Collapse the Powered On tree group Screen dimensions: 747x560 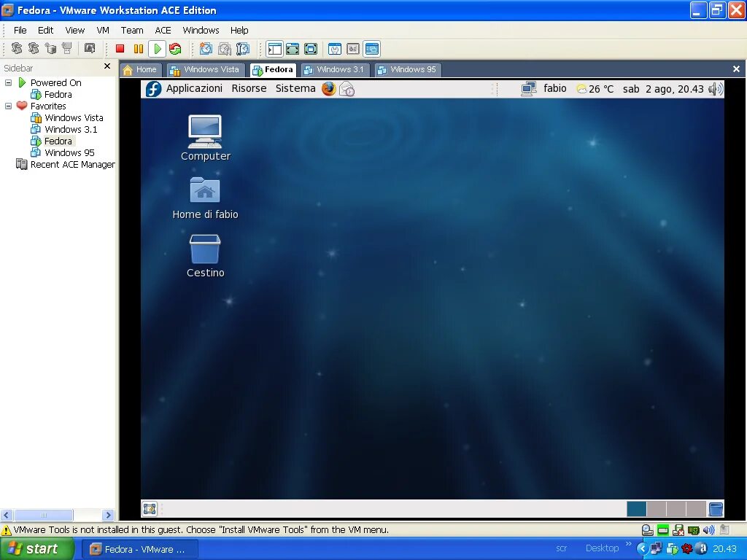click(x=8, y=83)
